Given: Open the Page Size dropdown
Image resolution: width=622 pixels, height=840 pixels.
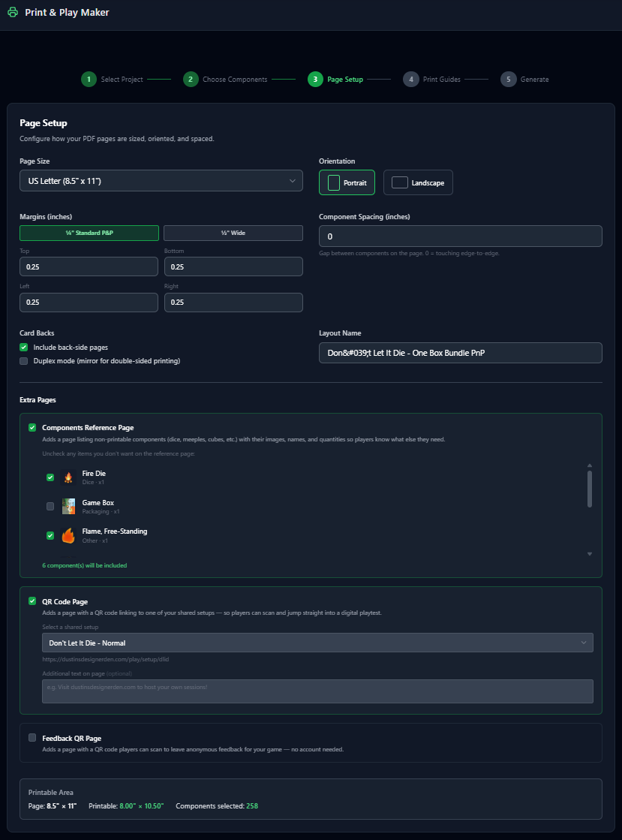Looking at the screenshot, I should 161,181.
